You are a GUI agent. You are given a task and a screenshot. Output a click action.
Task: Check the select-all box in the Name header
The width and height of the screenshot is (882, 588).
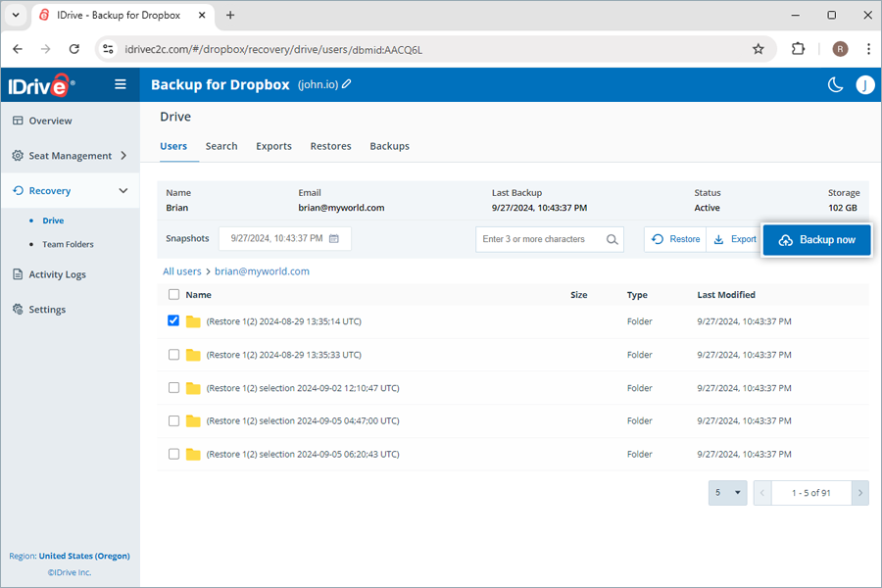[x=173, y=294]
